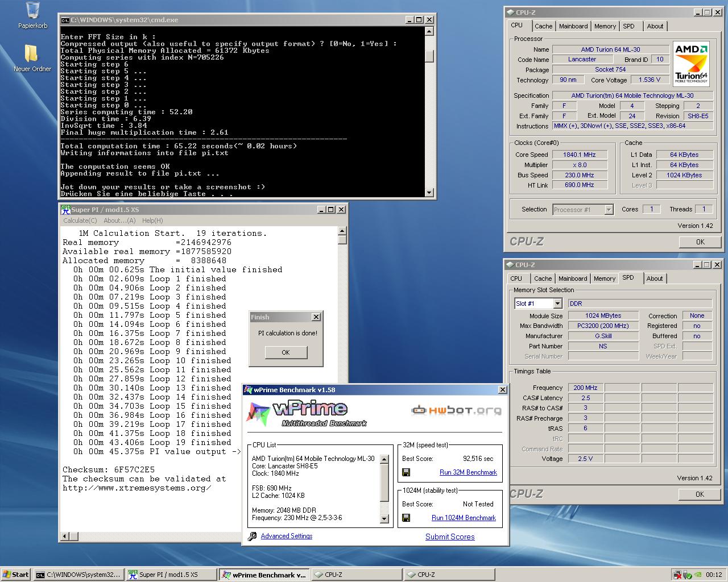Open About tab in lower CPU-Z
728x582 pixels.
coord(655,278)
